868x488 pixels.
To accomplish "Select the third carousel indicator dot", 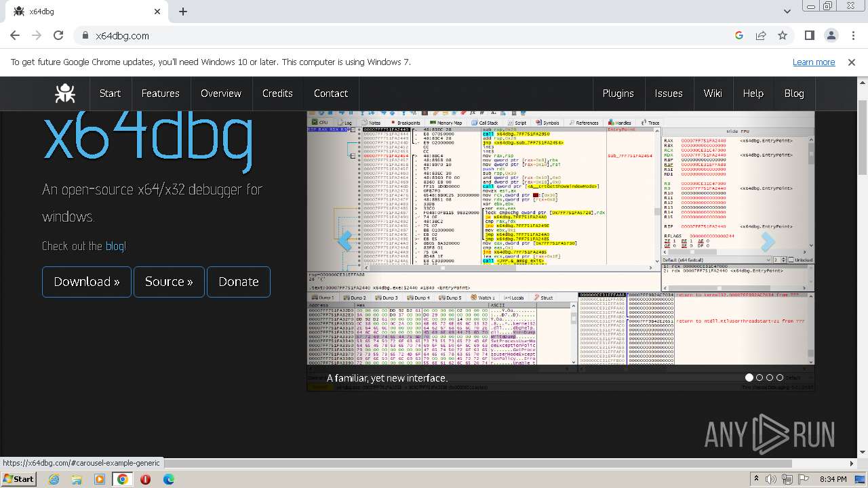I will [770, 378].
